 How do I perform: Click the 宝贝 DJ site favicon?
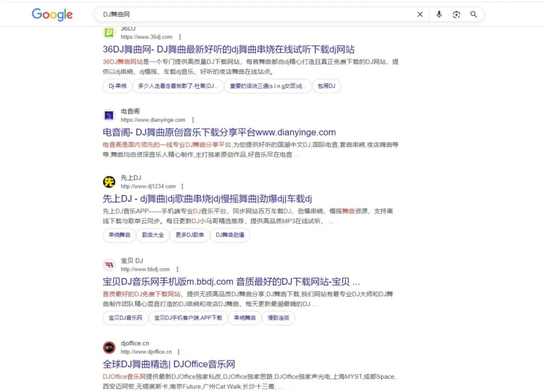point(109,265)
